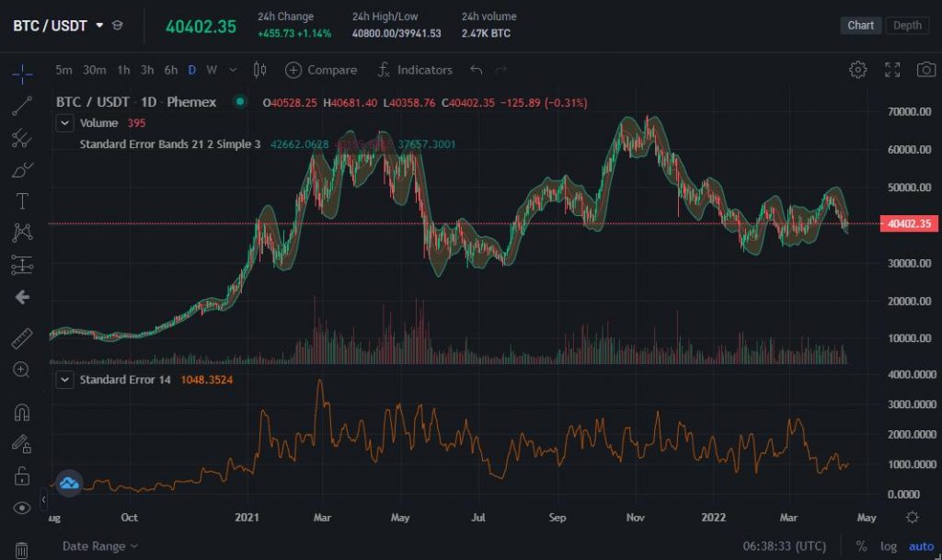
Task: Take a chart snapshot with the camera icon
Action: [x=927, y=69]
